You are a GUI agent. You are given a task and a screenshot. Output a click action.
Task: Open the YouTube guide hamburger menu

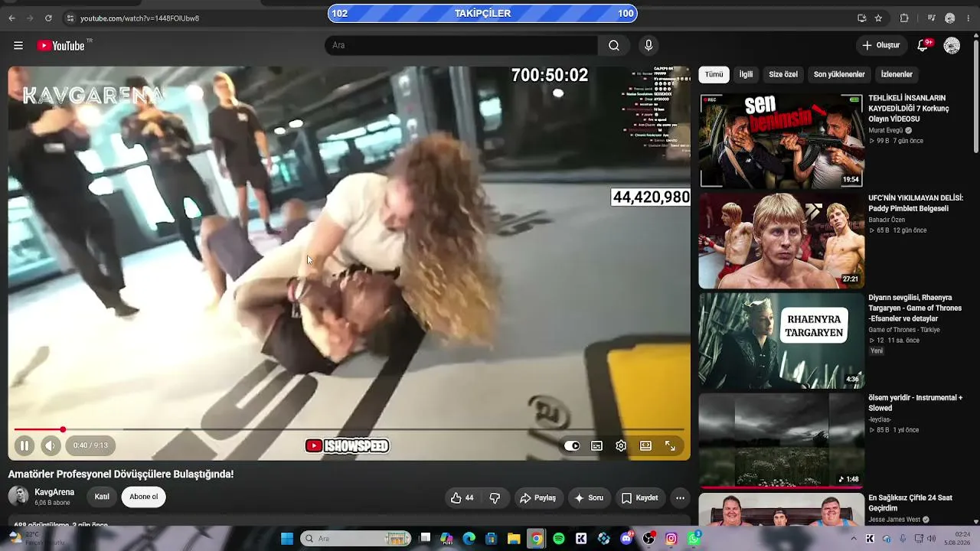[18, 46]
